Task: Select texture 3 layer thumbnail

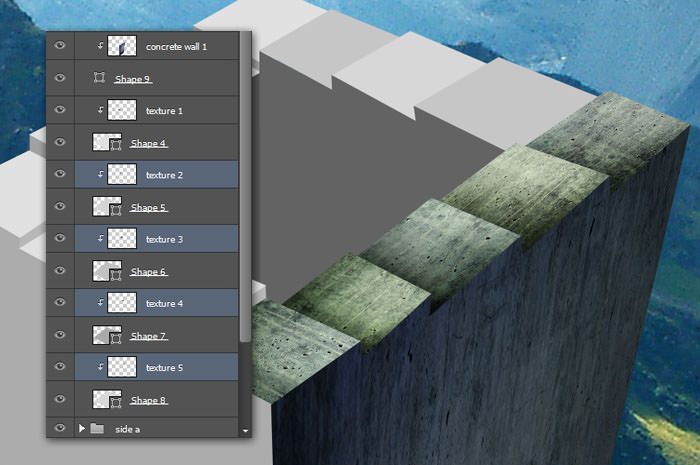Action: point(122,239)
